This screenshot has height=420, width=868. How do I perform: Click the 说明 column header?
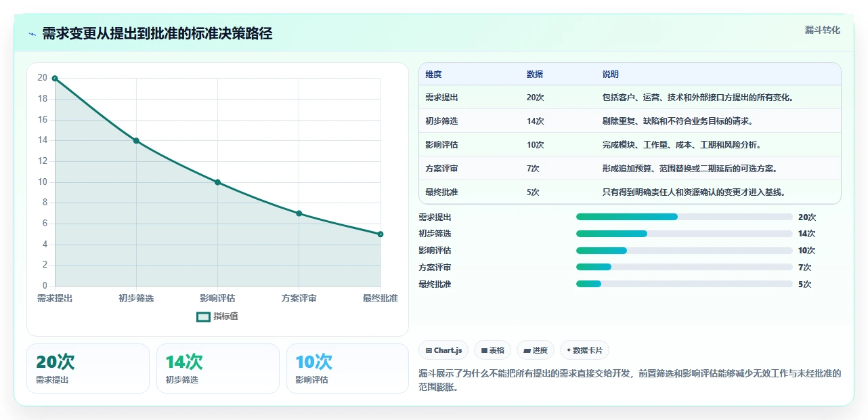point(611,75)
